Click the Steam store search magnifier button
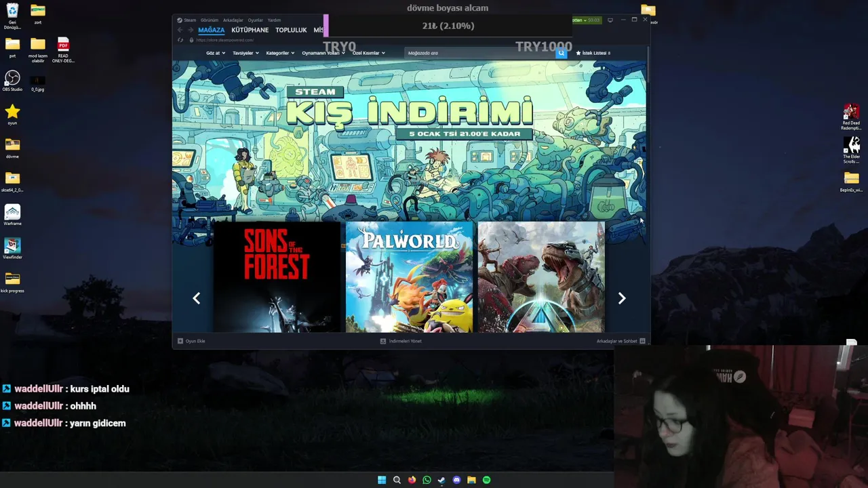Screen dimensions: 868x488 point(561,53)
